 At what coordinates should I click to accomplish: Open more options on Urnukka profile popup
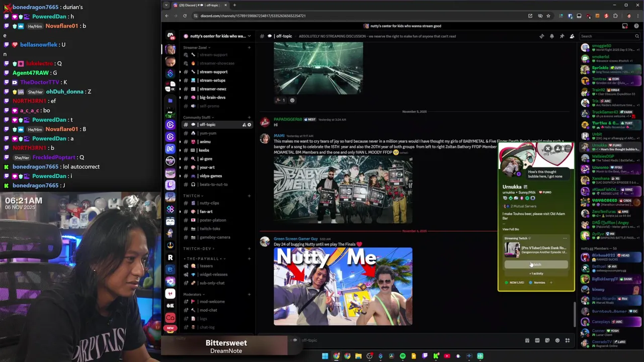click(x=568, y=149)
